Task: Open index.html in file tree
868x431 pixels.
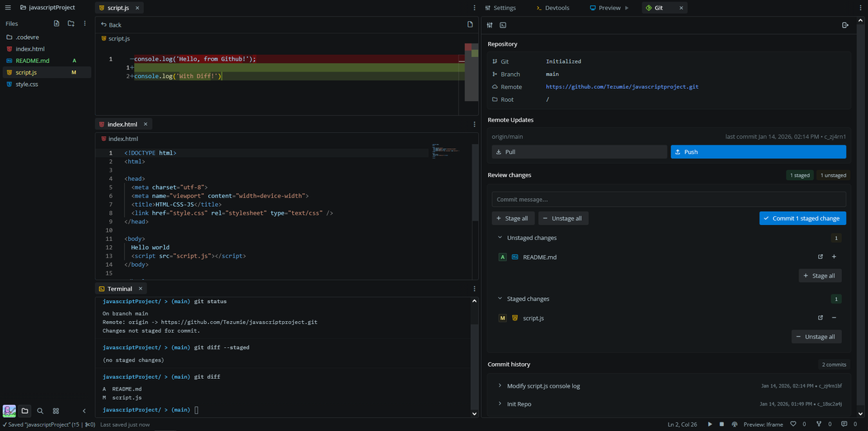Action: 47,48
